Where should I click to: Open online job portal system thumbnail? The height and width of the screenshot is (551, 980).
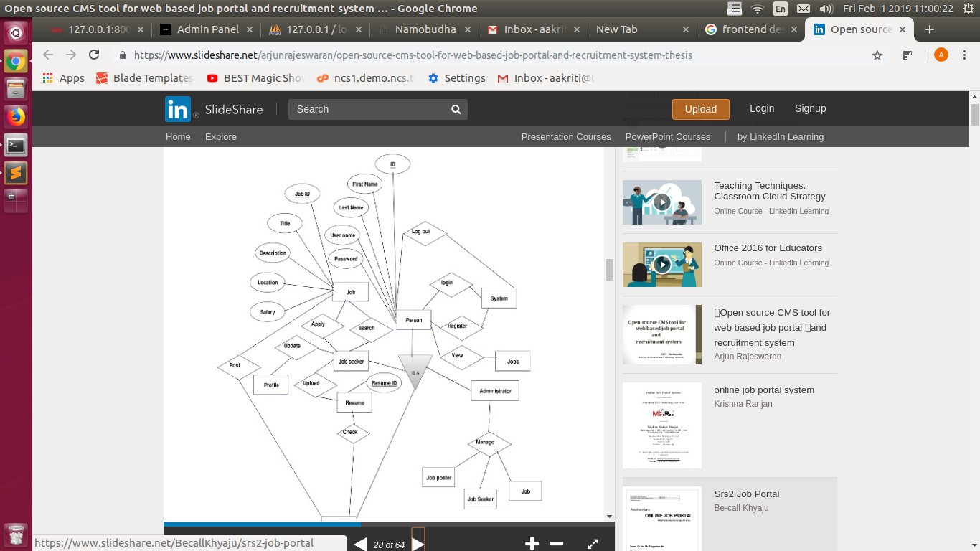click(662, 425)
